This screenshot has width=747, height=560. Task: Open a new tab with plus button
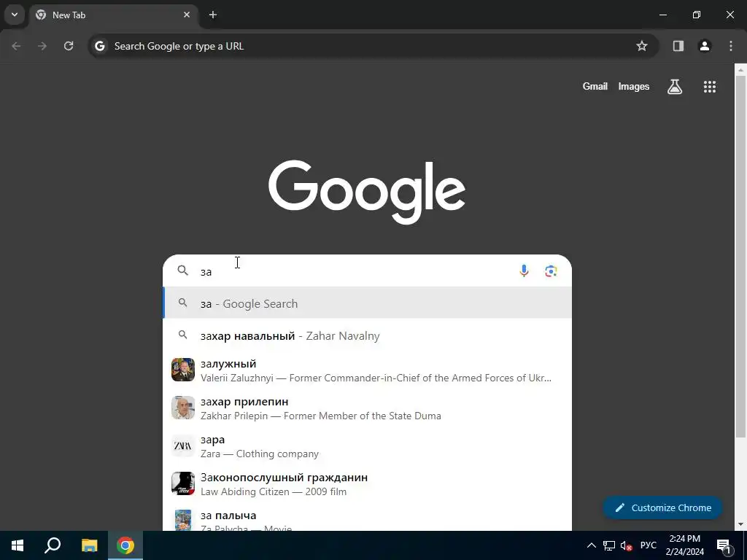click(213, 15)
